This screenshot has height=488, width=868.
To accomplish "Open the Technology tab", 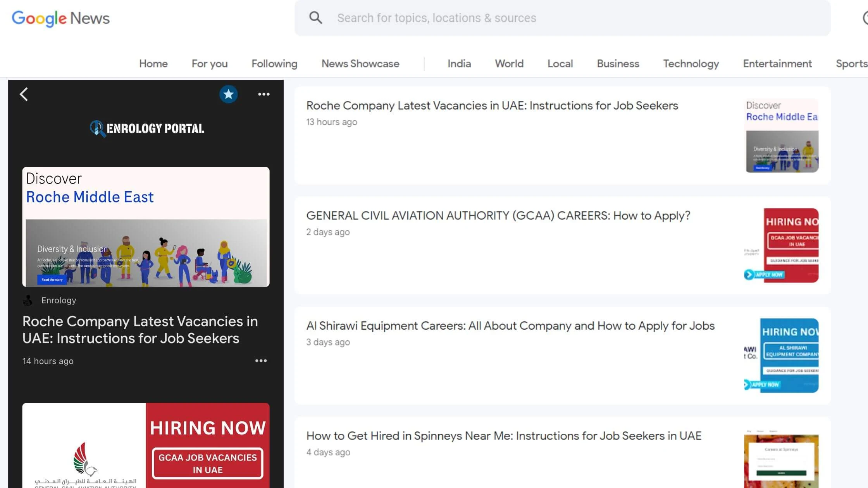I will coord(691,64).
